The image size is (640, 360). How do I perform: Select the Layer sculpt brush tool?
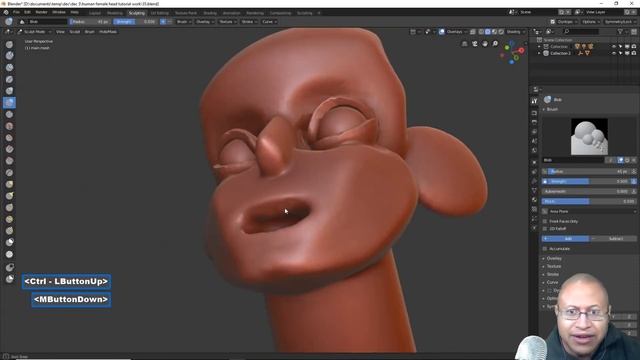pos(9,79)
